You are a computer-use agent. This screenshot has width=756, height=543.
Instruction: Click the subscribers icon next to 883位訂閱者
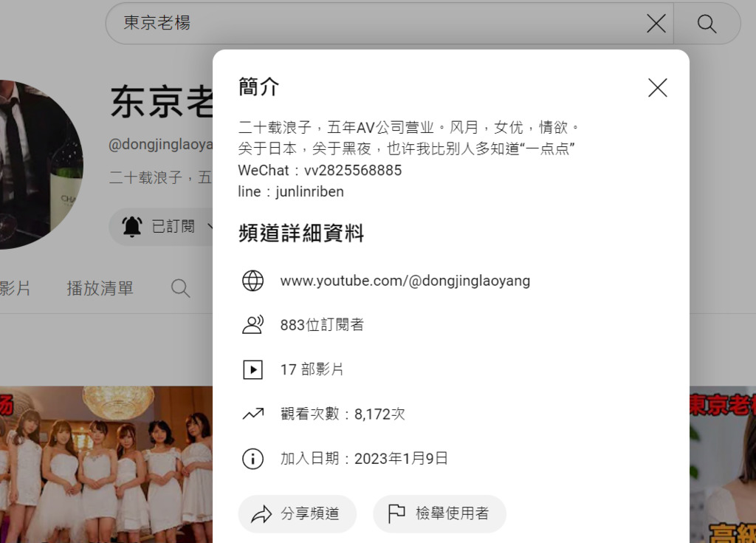tap(253, 325)
